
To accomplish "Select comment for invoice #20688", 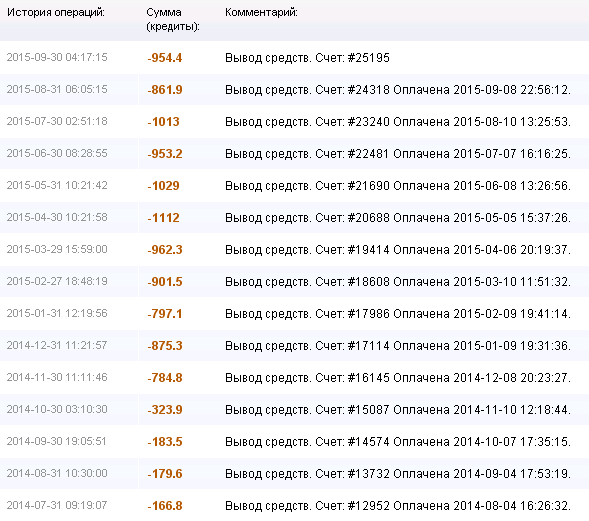I will [x=398, y=217].
